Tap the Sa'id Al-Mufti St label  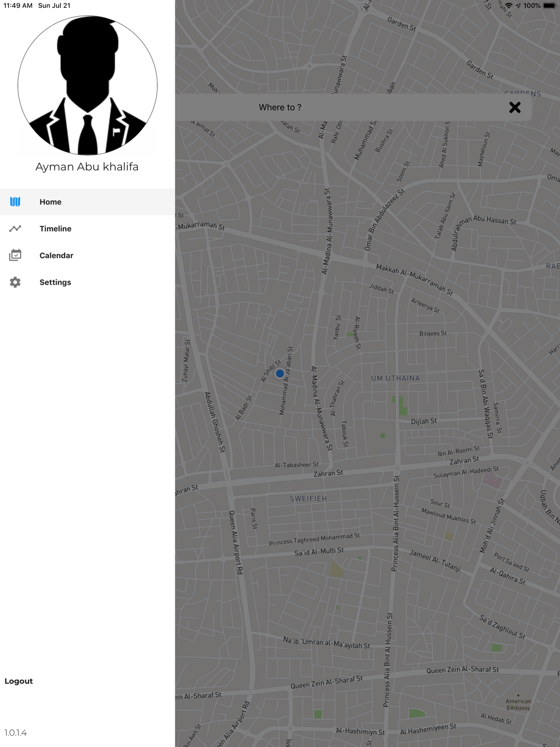(x=319, y=552)
